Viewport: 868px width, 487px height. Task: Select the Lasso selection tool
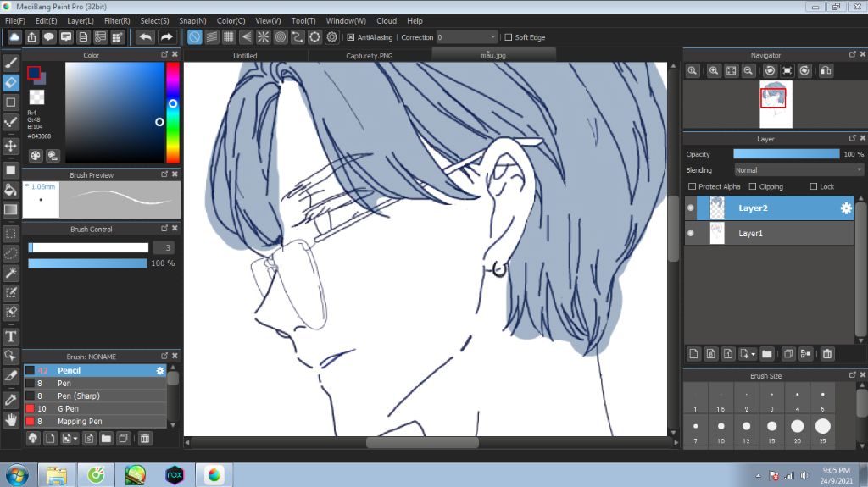(10, 253)
